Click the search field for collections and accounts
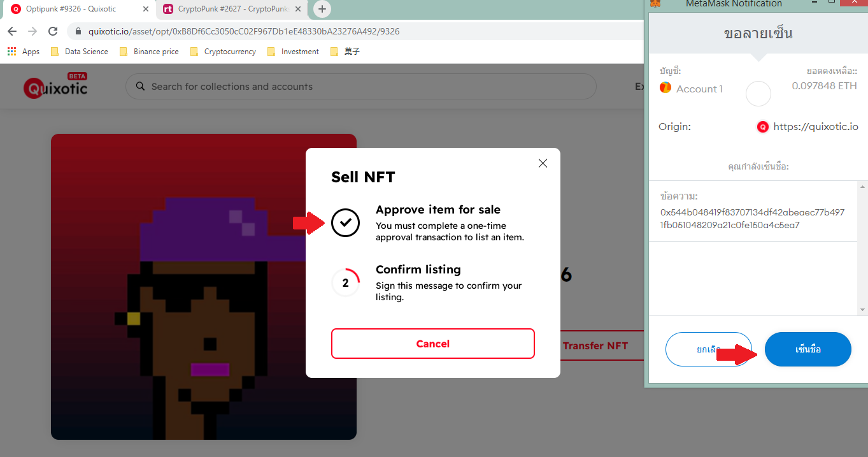868x457 pixels. (361, 87)
